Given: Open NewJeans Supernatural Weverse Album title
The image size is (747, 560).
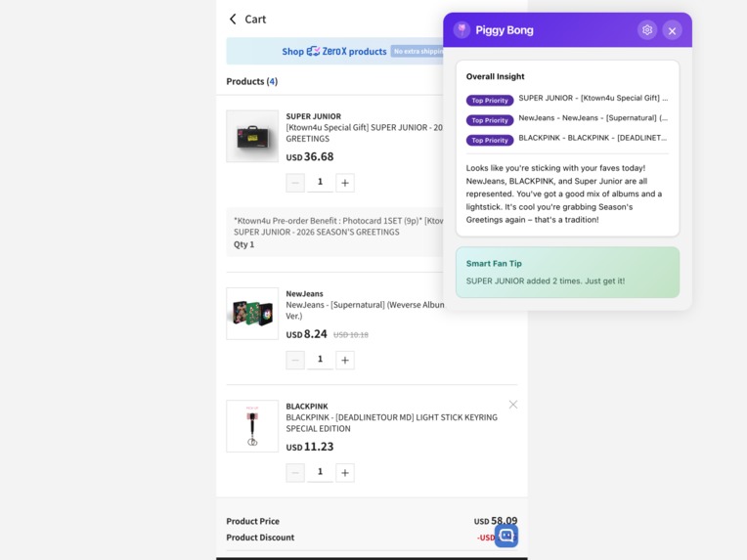Looking at the screenshot, I should tap(365, 310).
